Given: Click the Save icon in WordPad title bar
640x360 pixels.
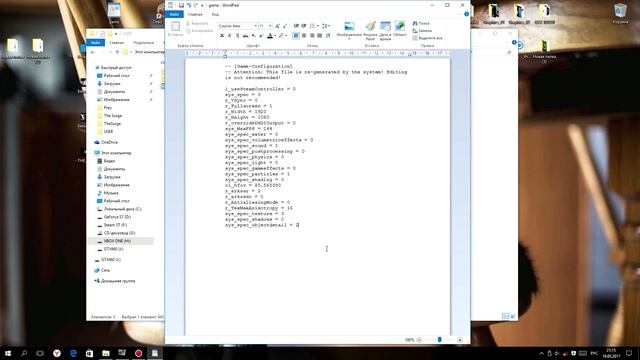Looking at the screenshot, I should click(181, 5).
